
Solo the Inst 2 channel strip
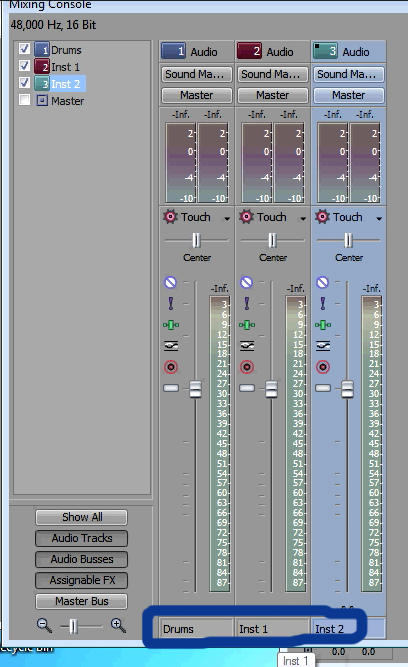coord(322,303)
